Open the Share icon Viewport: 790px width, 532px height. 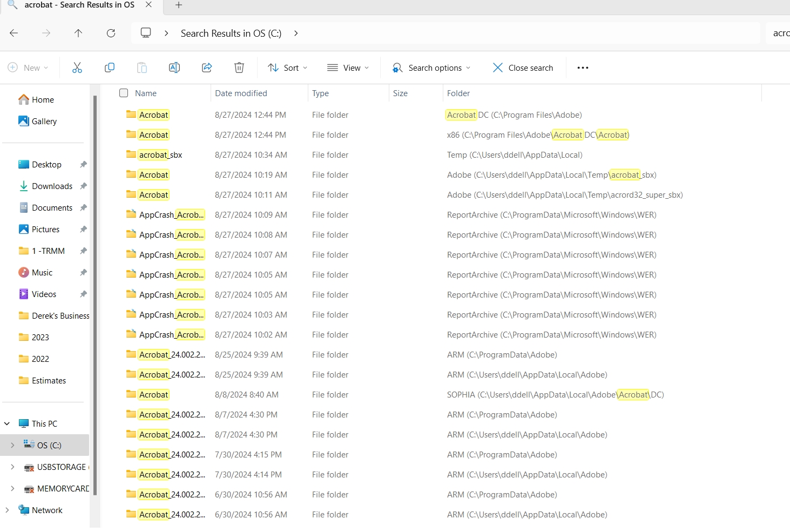click(206, 68)
